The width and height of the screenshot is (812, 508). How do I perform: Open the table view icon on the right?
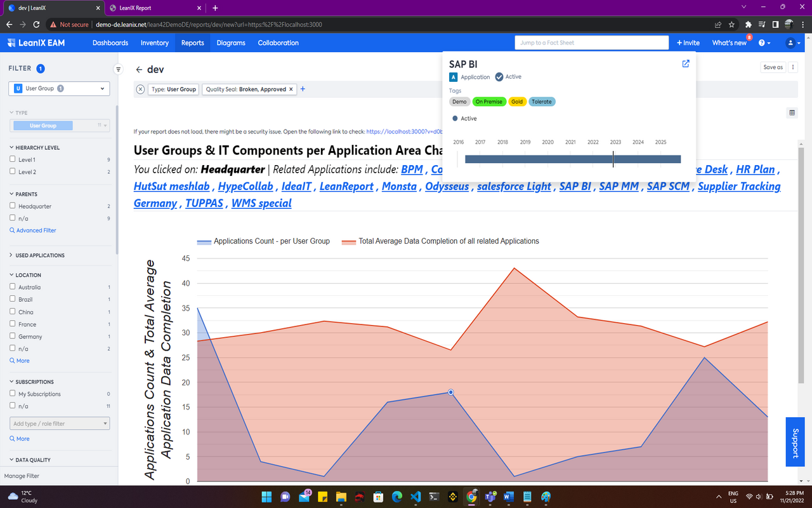tap(792, 113)
